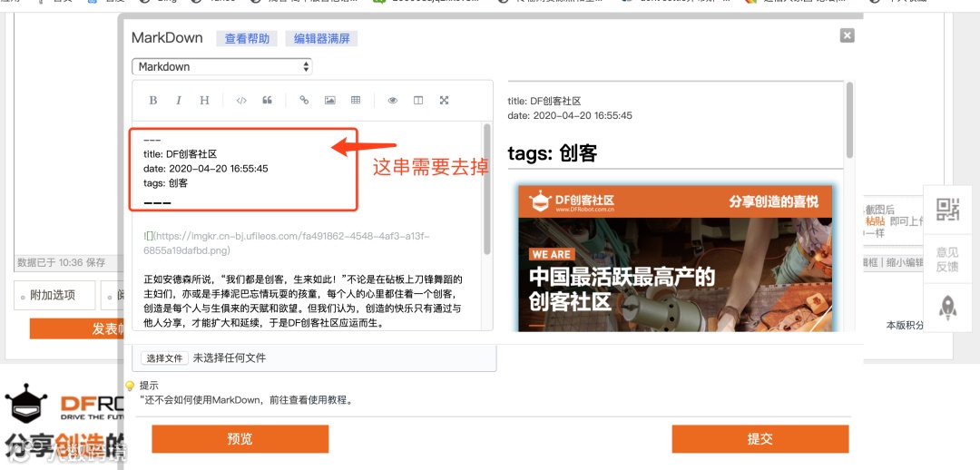This screenshot has height=470, width=980.
Task: Insert image icon in editor toolbar
Action: [x=330, y=101]
